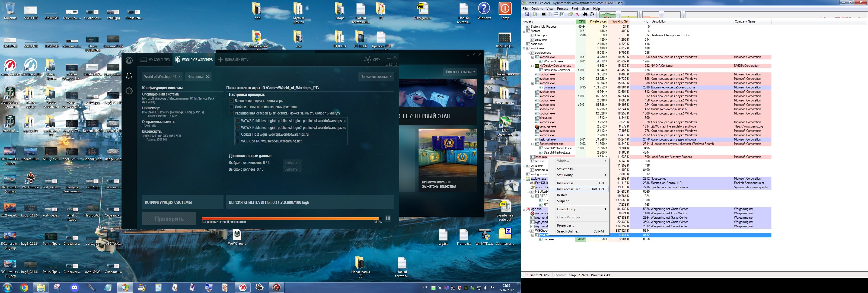Click the Refresh Now icon in Process Explorer toolbar
This screenshot has width=868, height=293.
[x=535, y=14]
